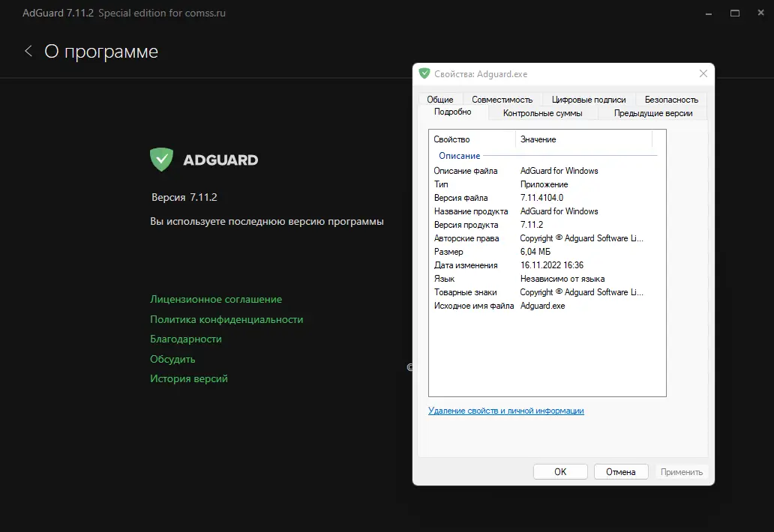The image size is (774, 532).
Task: Click the value 16.11.2022 16:36
Action: tap(552, 265)
